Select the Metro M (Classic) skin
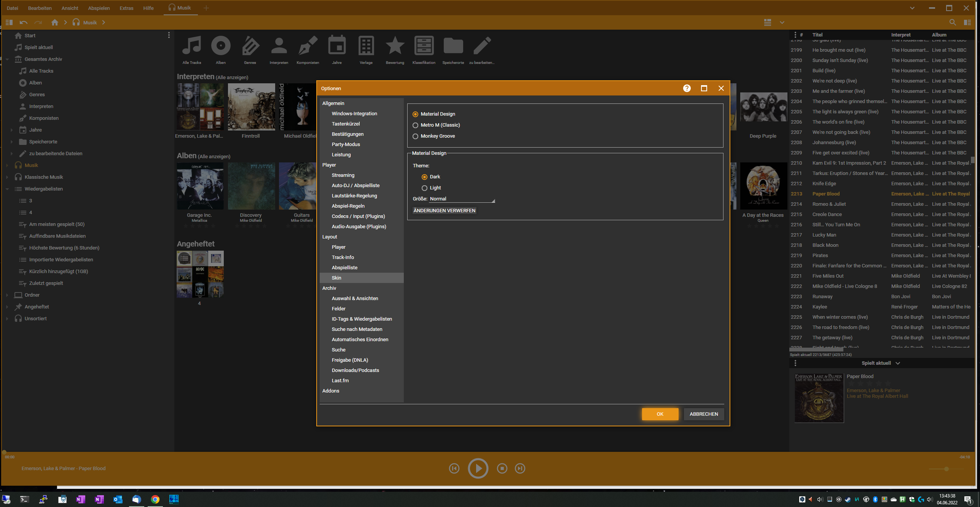The height and width of the screenshot is (507, 980). pos(415,125)
